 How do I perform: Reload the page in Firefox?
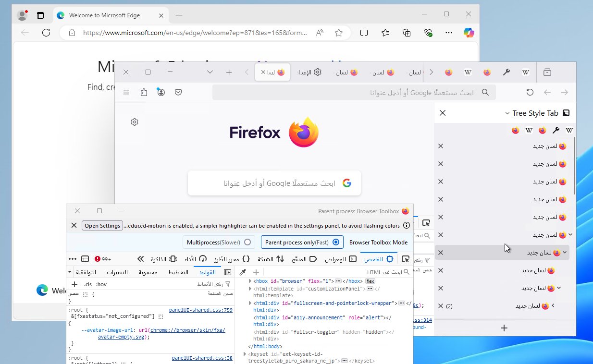tap(530, 92)
